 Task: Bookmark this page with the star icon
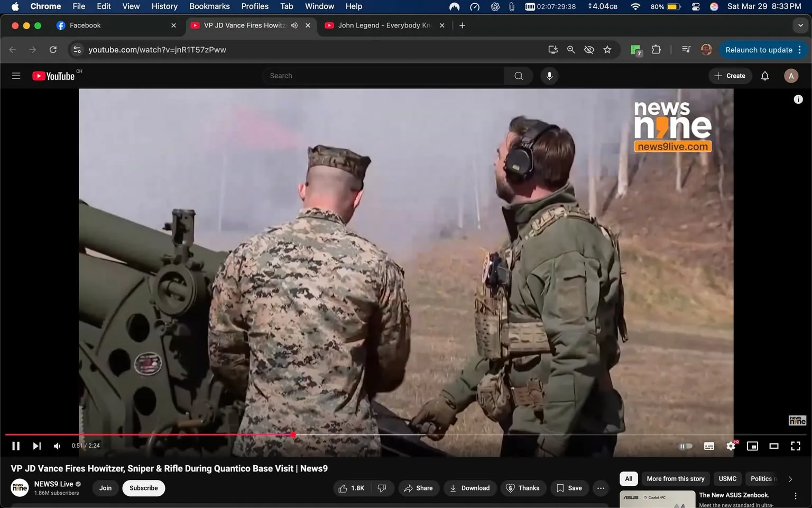coord(607,49)
